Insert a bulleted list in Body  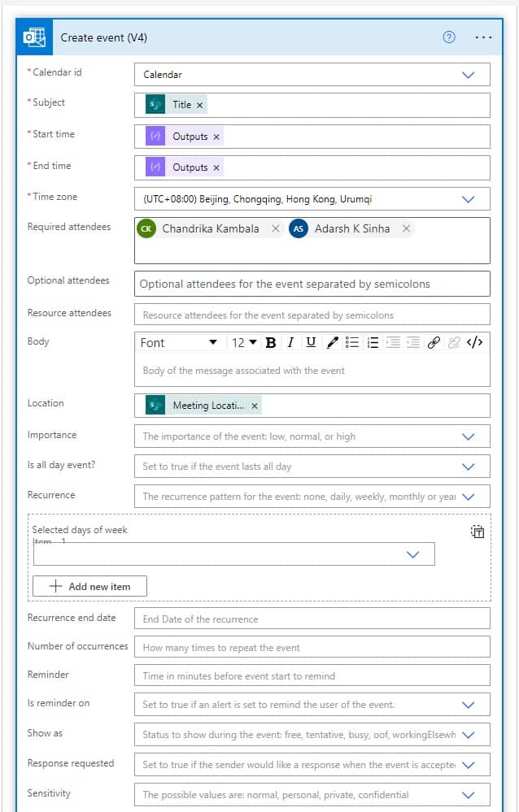[x=352, y=343]
